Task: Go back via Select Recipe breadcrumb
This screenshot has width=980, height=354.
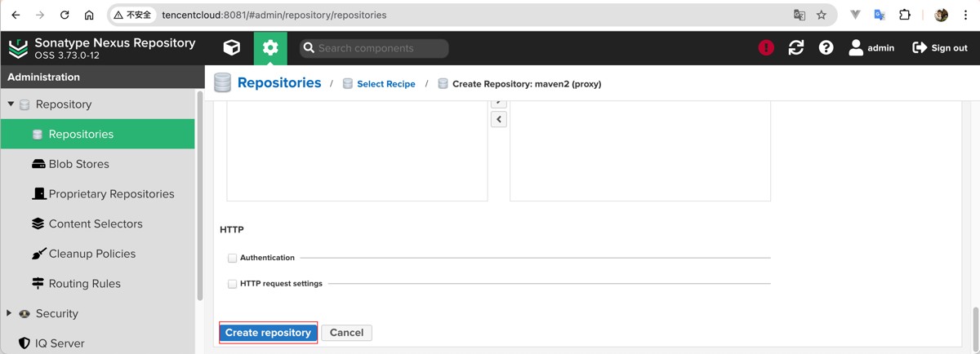Action: 385,84
